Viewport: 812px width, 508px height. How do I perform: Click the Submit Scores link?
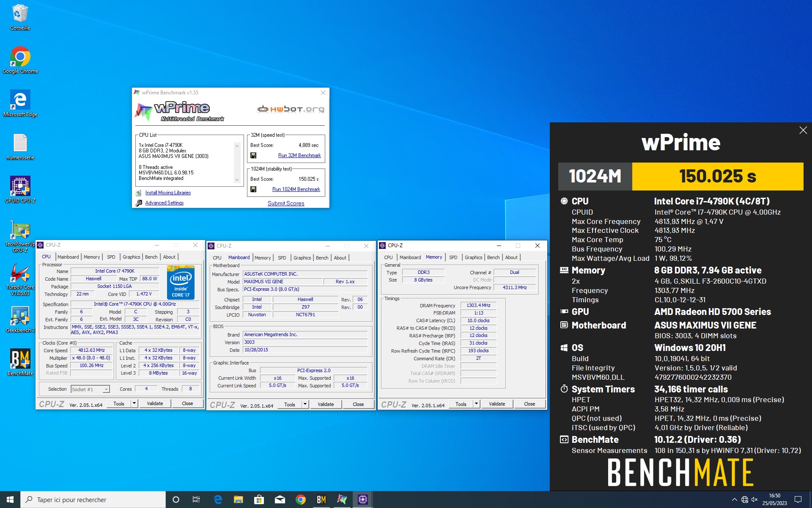coord(286,203)
